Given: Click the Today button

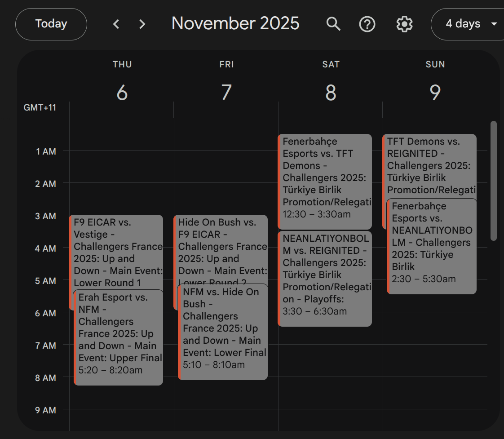Looking at the screenshot, I should (51, 24).
